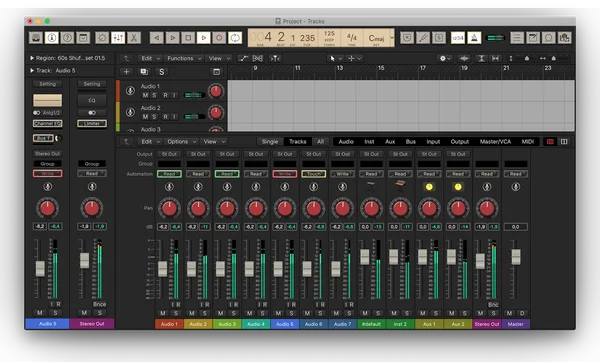The height and width of the screenshot is (362, 600).
Task: Click the waveform zoom icon
Action: coord(464,58)
